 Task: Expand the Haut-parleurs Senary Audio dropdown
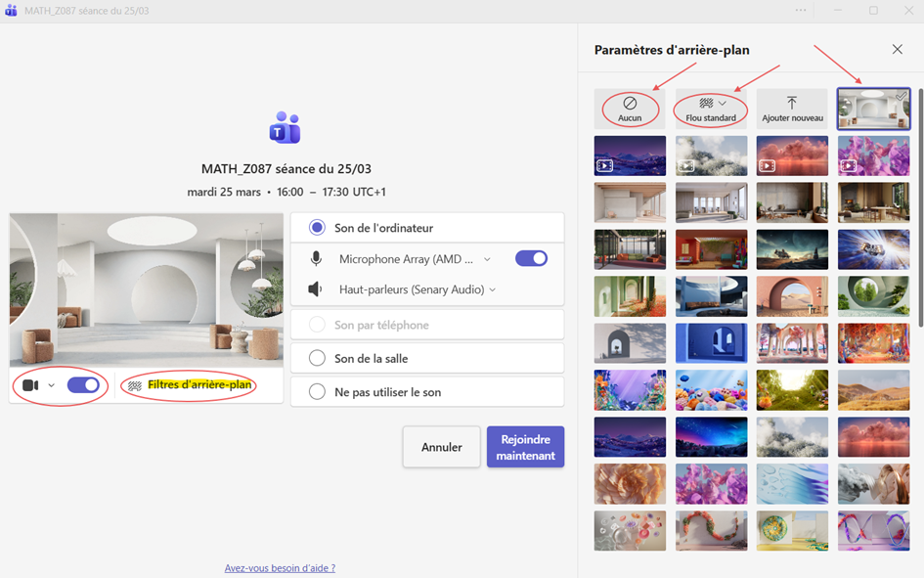(492, 289)
